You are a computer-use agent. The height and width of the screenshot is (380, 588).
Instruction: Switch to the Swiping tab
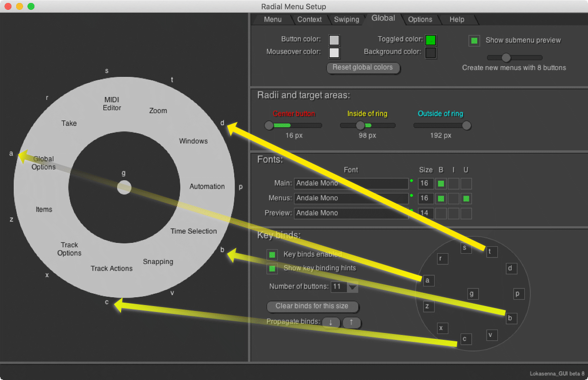(x=346, y=20)
